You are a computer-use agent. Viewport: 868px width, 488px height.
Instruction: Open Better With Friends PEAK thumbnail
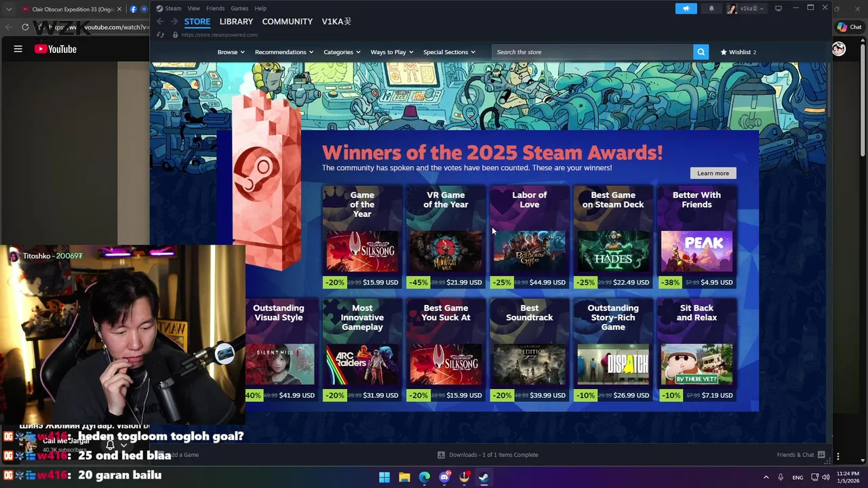point(696,251)
